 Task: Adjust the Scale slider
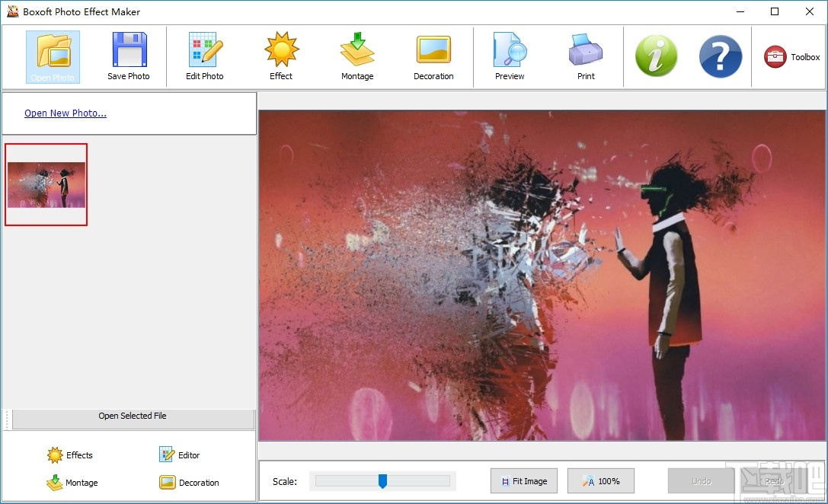[384, 480]
